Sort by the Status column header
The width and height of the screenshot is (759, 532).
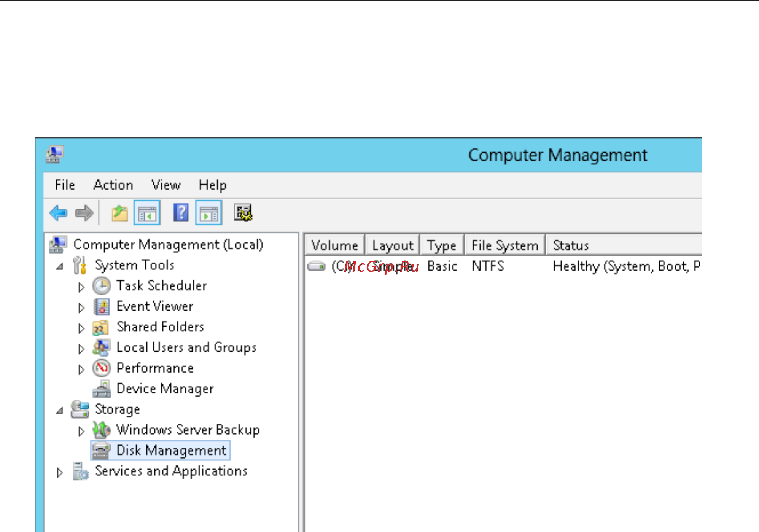coord(624,245)
